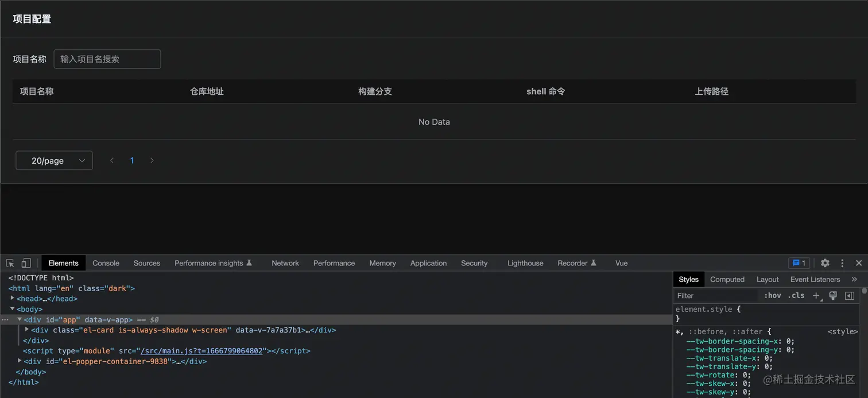Focus the project name search input

107,59
